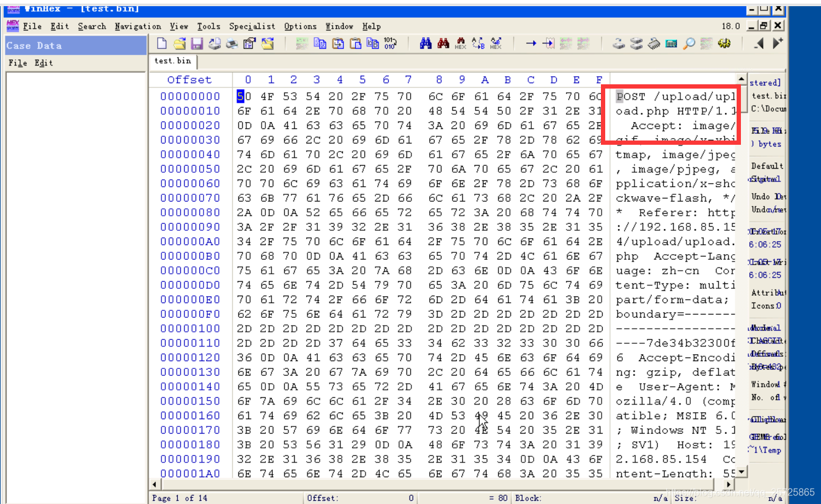This screenshot has height=504, width=821.
Task: Click ASCII text 'ckwave-flash, */'
Action: tap(676, 198)
